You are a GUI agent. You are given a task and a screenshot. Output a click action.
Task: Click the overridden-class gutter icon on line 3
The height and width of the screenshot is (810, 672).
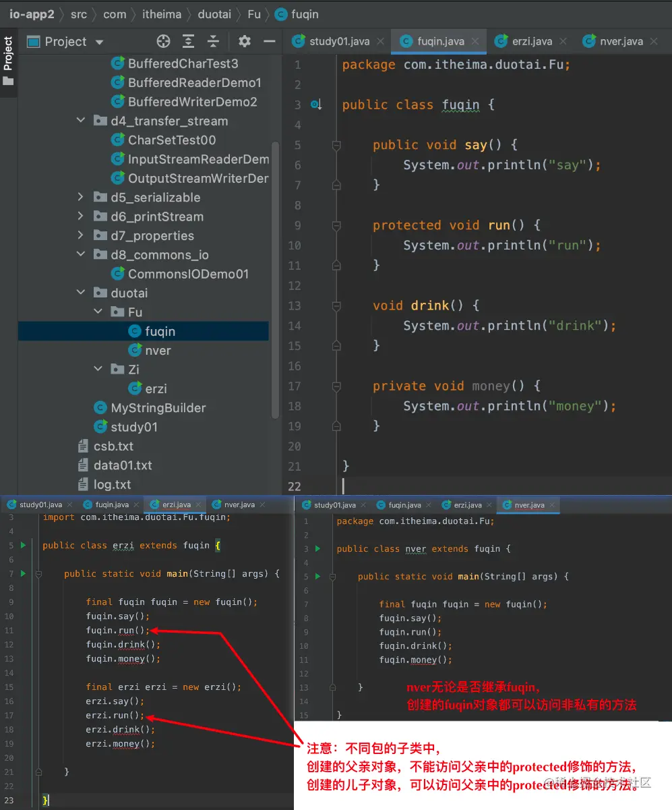(316, 105)
